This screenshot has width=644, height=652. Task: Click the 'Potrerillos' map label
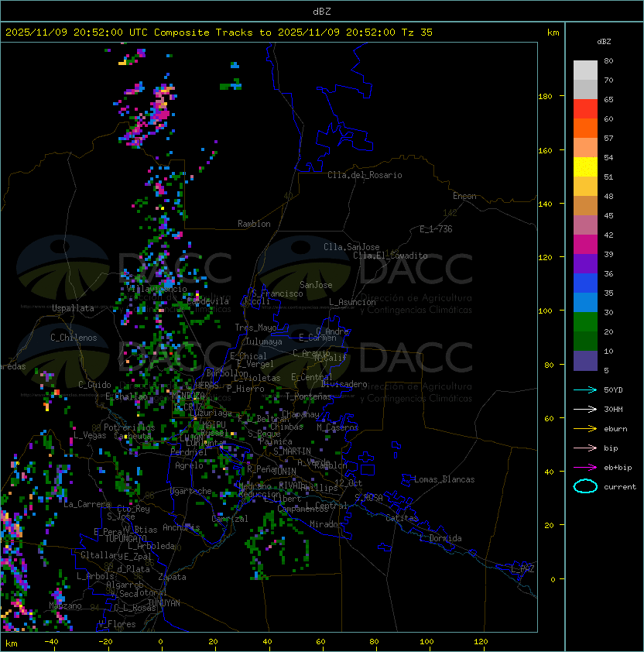(129, 427)
